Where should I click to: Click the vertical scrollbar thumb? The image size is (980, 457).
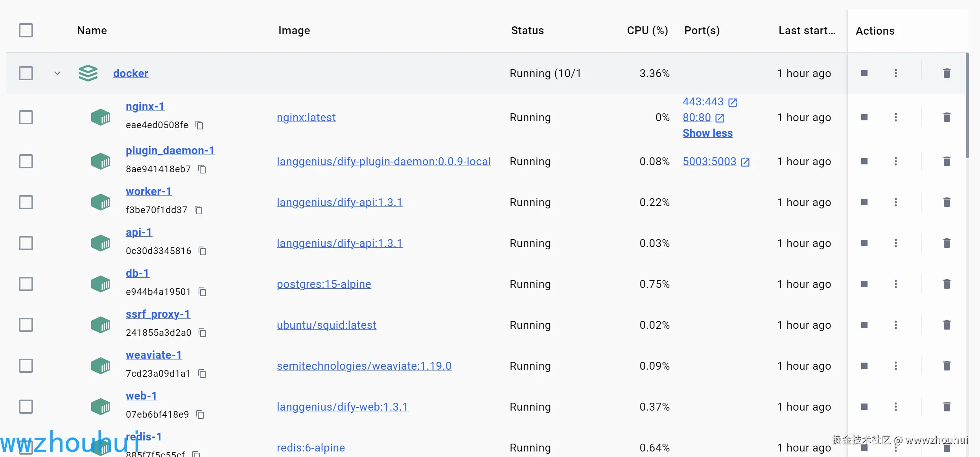[967, 106]
